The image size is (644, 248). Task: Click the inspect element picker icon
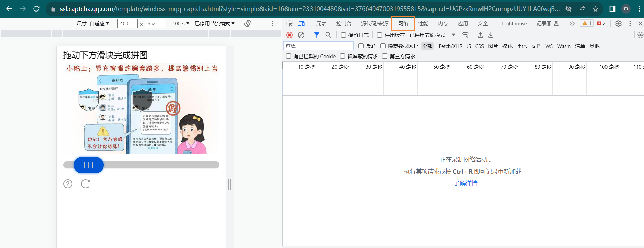[290, 23]
